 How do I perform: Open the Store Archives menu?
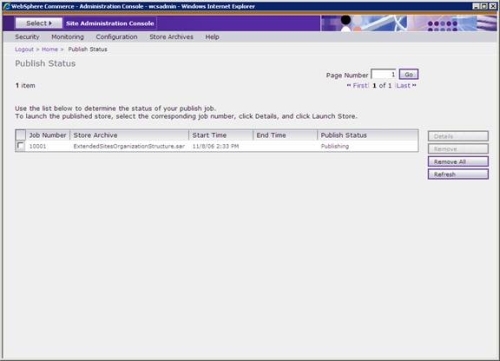(x=171, y=37)
